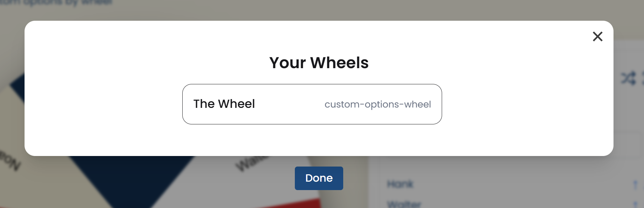The image size is (644, 208).
Task: Click the X to dismiss the dialog
Action: 597,37
